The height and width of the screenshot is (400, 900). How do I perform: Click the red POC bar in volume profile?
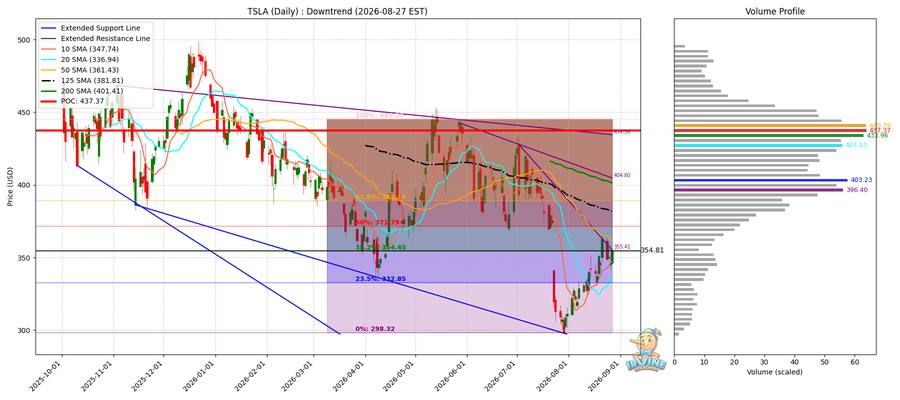770,131
